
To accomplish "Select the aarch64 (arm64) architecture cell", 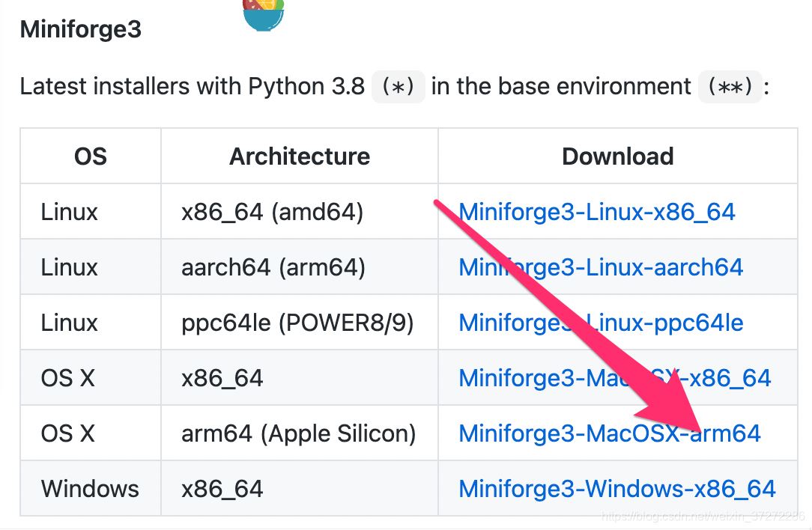I will coord(273,267).
